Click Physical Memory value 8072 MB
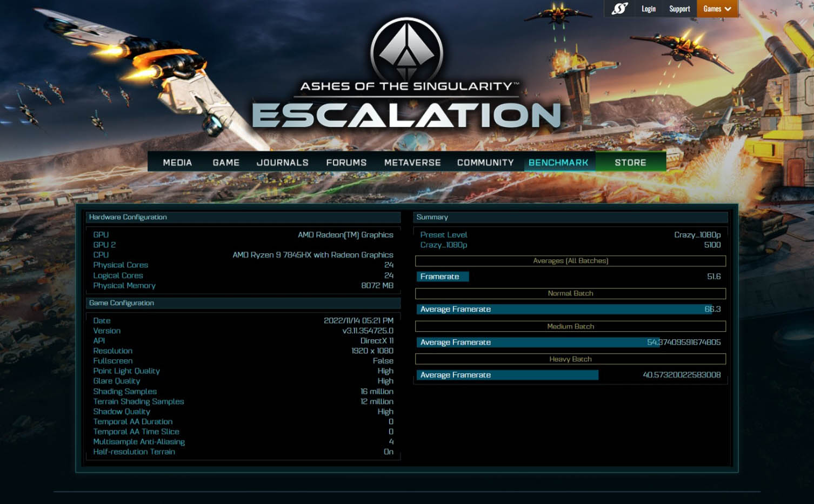This screenshot has width=814, height=504. 377,285
